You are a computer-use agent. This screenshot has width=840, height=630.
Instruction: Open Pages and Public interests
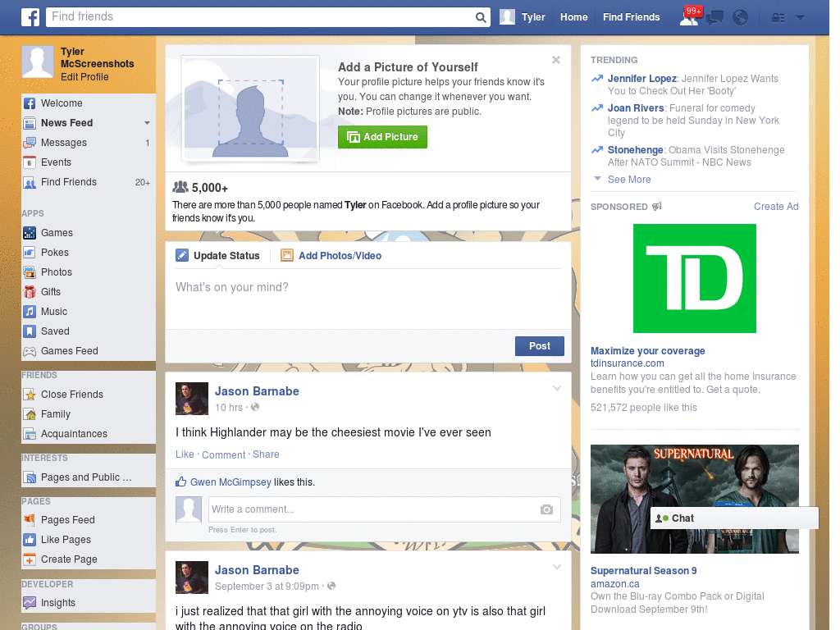point(89,477)
